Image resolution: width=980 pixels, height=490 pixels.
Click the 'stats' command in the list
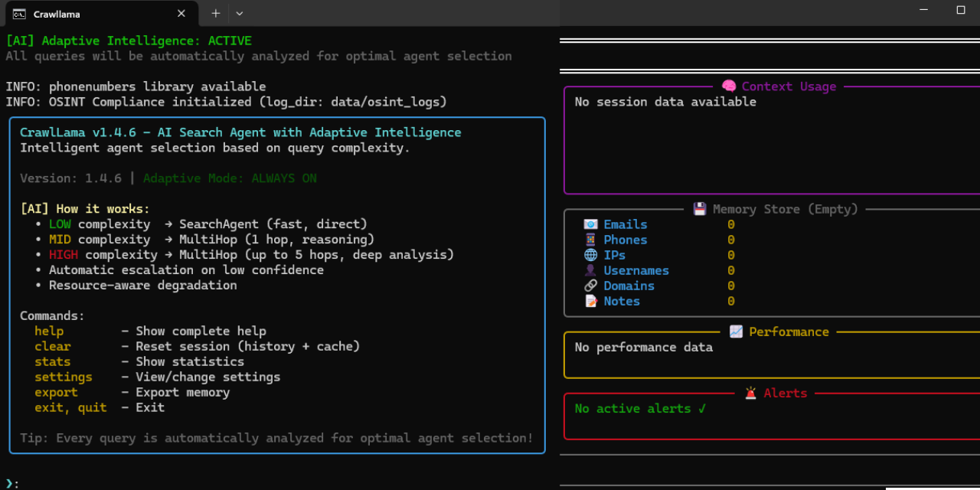[x=53, y=362]
